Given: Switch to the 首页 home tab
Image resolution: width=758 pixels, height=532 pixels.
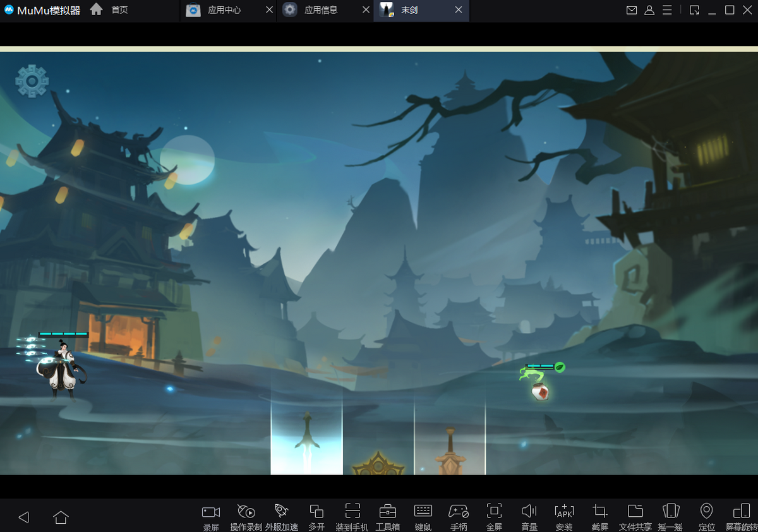Looking at the screenshot, I should pos(110,10).
